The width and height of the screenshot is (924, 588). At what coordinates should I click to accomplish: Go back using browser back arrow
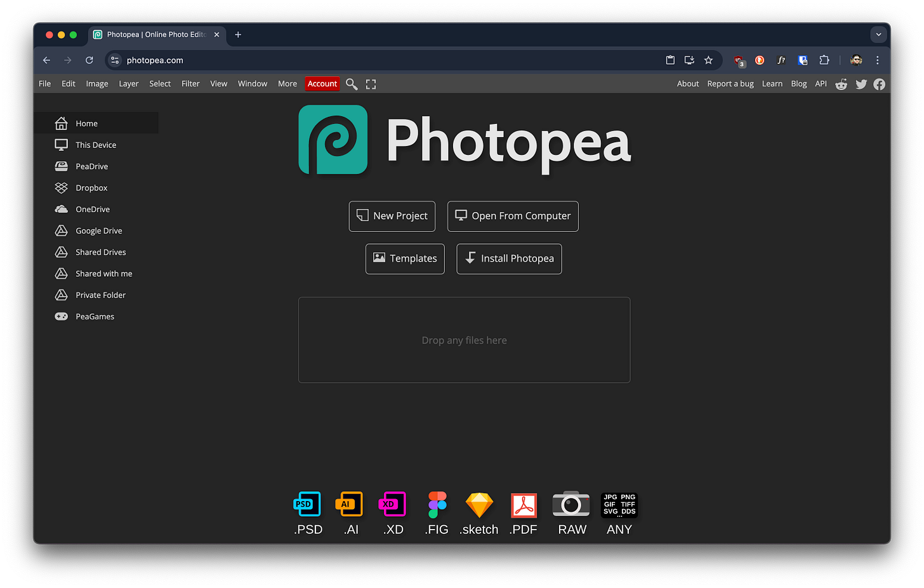46,60
